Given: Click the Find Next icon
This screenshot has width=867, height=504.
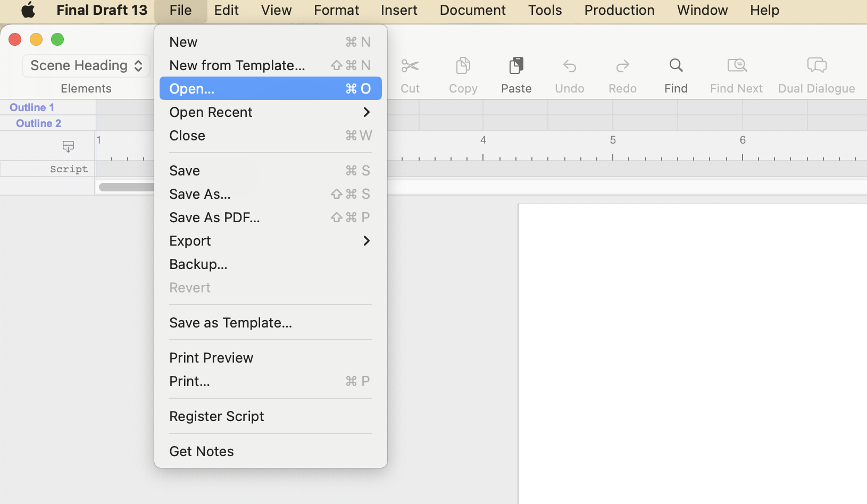Looking at the screenshot, I should tap(736, 65).
